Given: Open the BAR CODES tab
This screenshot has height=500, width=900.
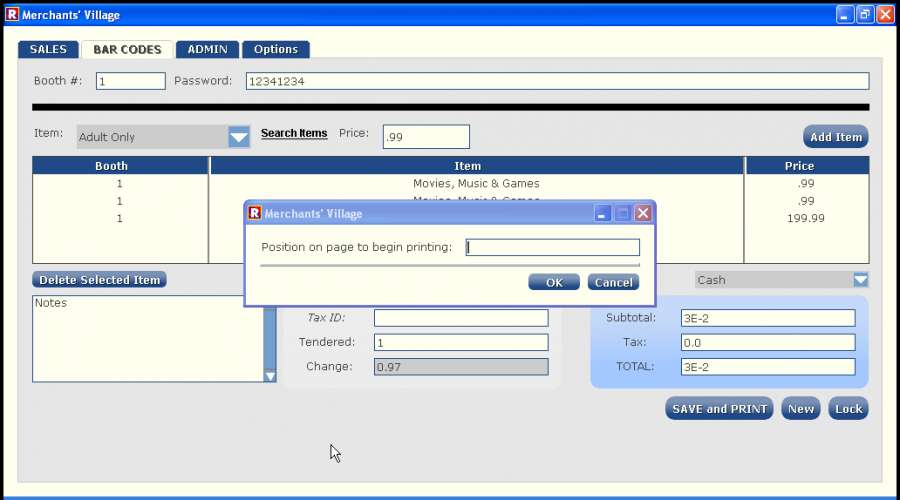Looking at the screenshot, I should click(127, 49).
